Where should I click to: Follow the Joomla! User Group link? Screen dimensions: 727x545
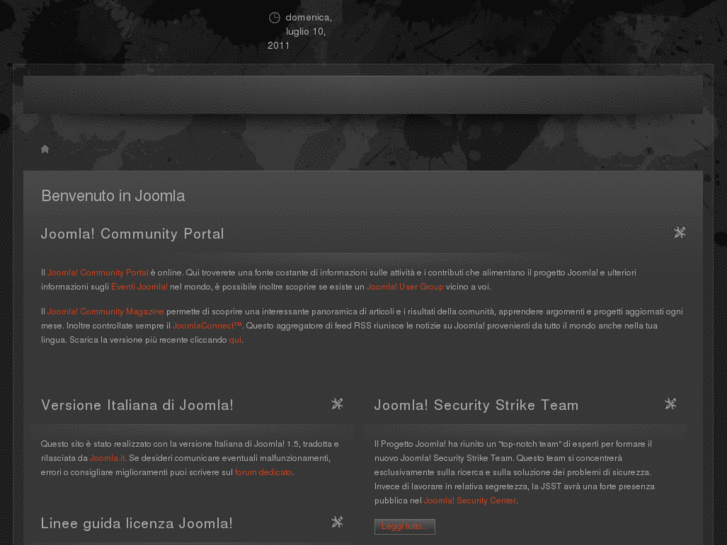coord(405,287)
